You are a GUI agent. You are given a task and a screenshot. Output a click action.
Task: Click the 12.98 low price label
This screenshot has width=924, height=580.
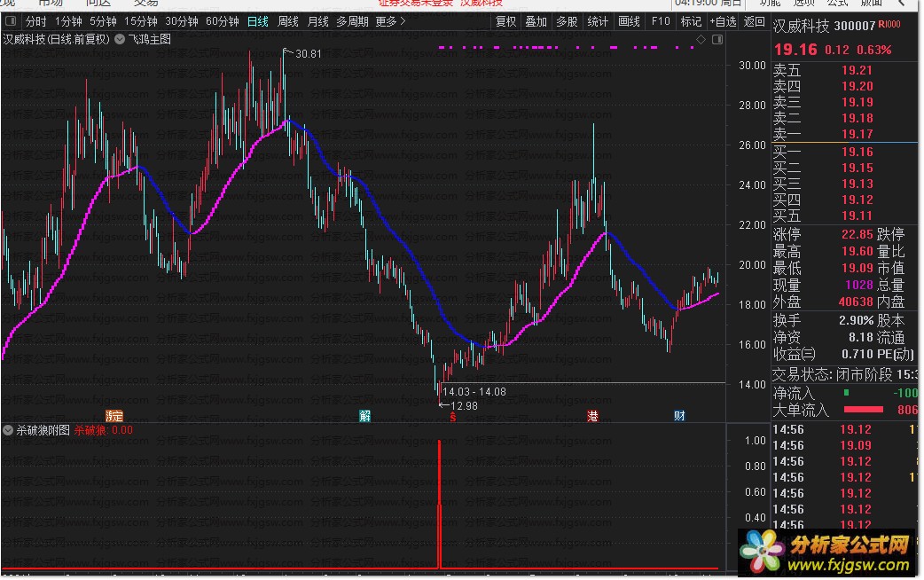click(464, 406)
